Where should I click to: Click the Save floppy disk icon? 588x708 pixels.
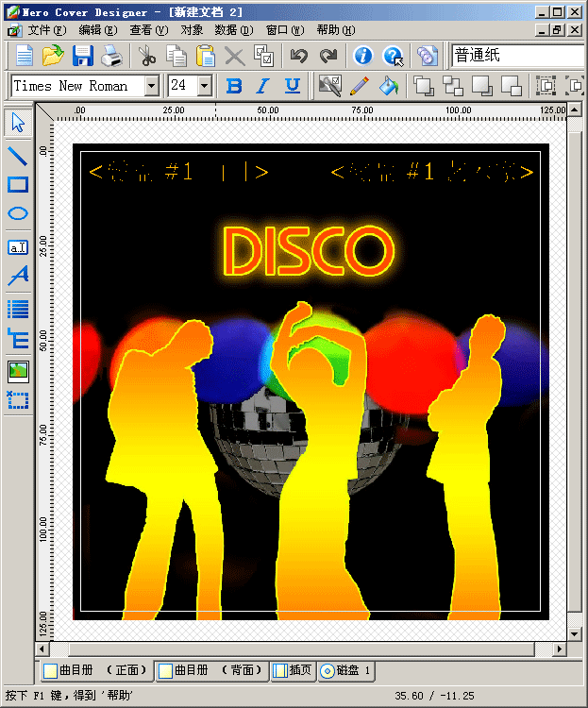(x=83, y=56)
